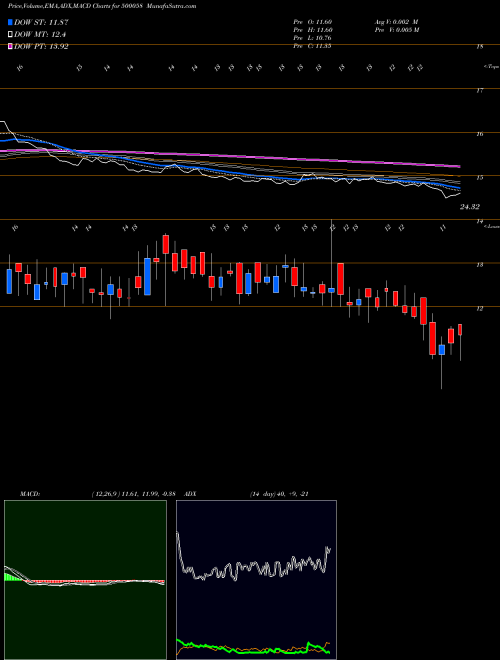Click the chart title mentioning MunafaSutra.com
This screenshot has width=500, height=660.
102,6
